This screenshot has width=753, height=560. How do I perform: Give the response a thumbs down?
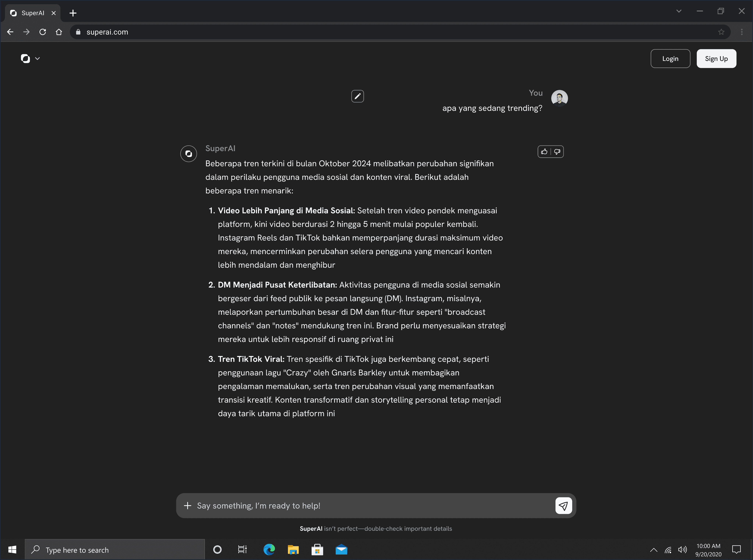[557, 152]
